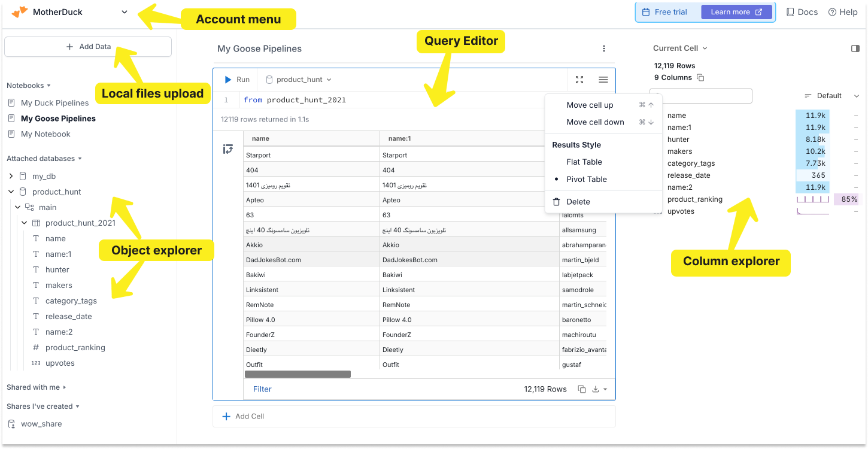The image size is (868, 449).
Task: Collapse the product_hunt_2021 table node
Action: point(25,223)
